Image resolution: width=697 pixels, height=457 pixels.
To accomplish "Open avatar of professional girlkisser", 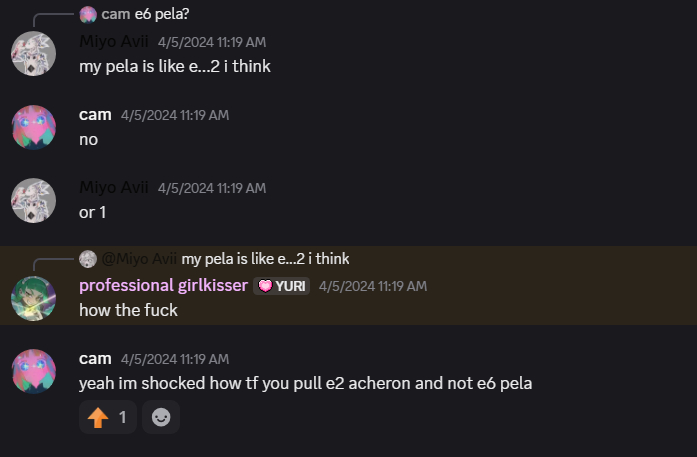I will tap(33, 297).
